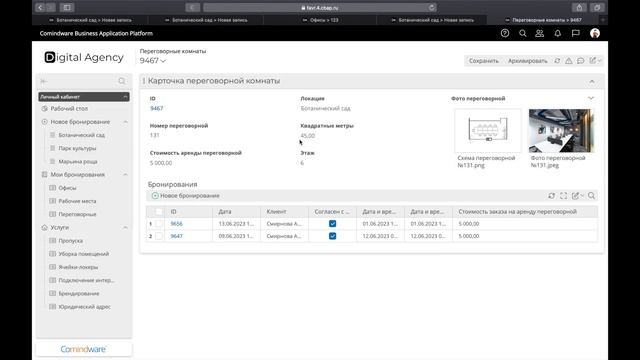640x360 pixels.
Task: Open Схема переговорной №131.png thumbnail
Action: click(x=488, y=131)
